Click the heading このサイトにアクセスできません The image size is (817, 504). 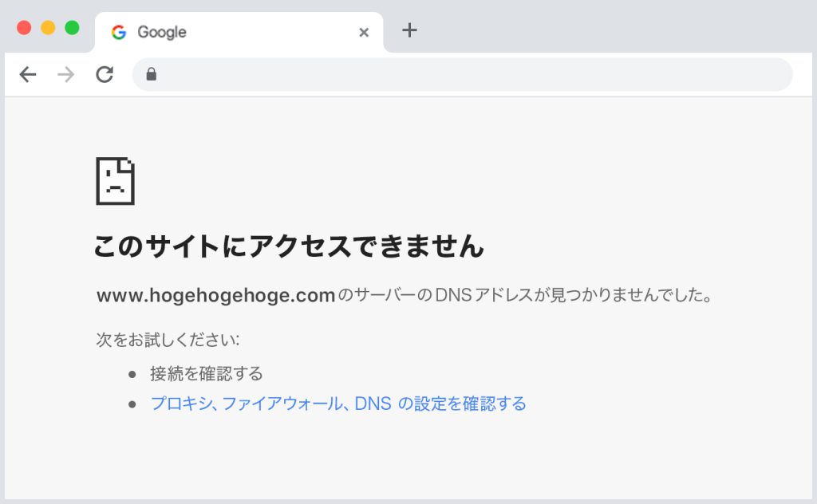click(289, 246)
